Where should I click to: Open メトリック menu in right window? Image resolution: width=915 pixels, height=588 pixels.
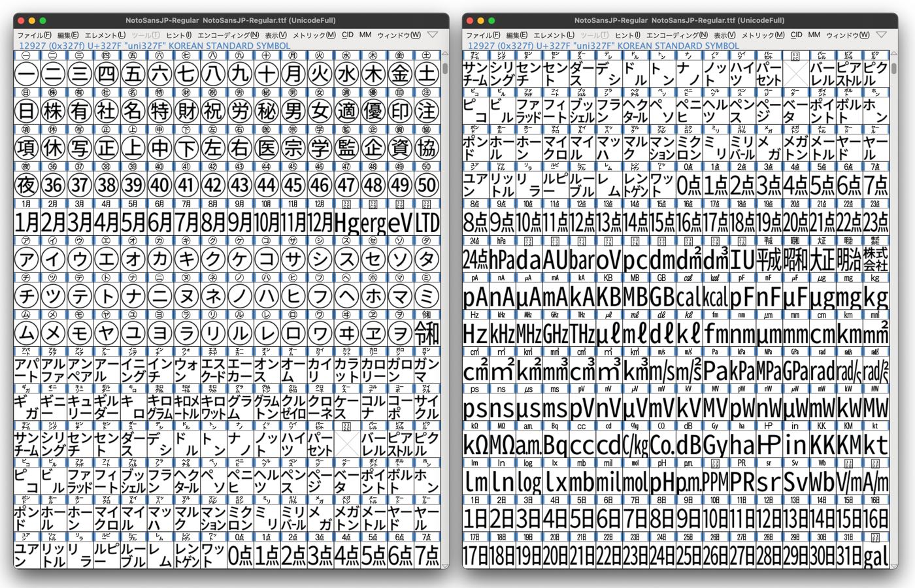pyautogui.click(x=763, y=35)
